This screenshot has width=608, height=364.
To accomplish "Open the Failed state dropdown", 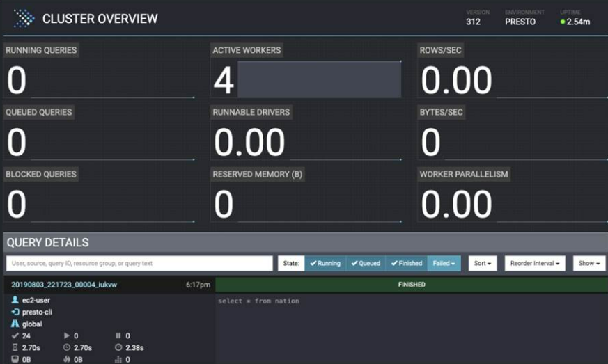I will (444, 263).
